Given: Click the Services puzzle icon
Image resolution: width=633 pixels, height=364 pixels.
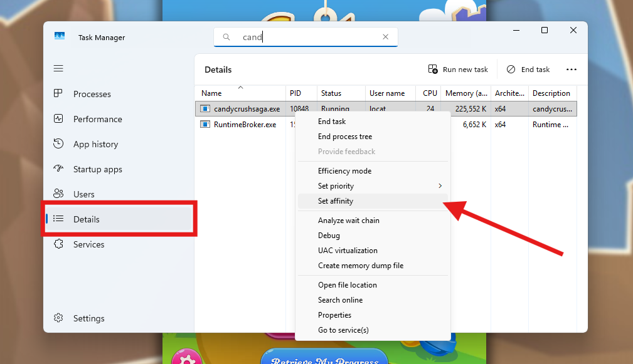Looking at the screenshot, I should (58, 244).
